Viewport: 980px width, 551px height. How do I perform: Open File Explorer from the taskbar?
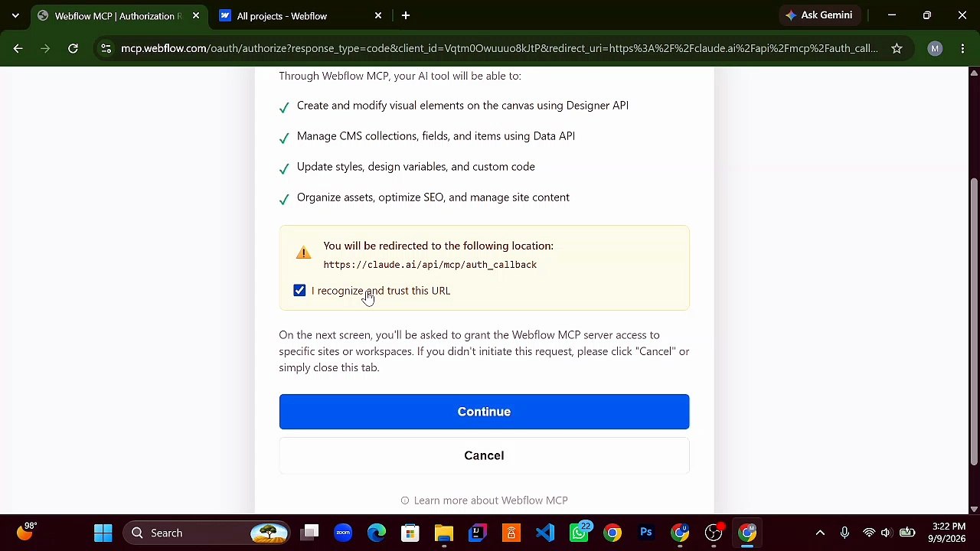point(444,533)
